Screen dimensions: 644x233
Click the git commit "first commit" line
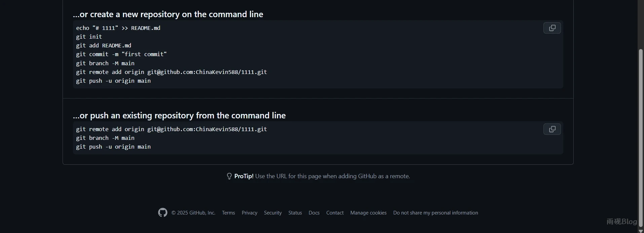[121, 54]
